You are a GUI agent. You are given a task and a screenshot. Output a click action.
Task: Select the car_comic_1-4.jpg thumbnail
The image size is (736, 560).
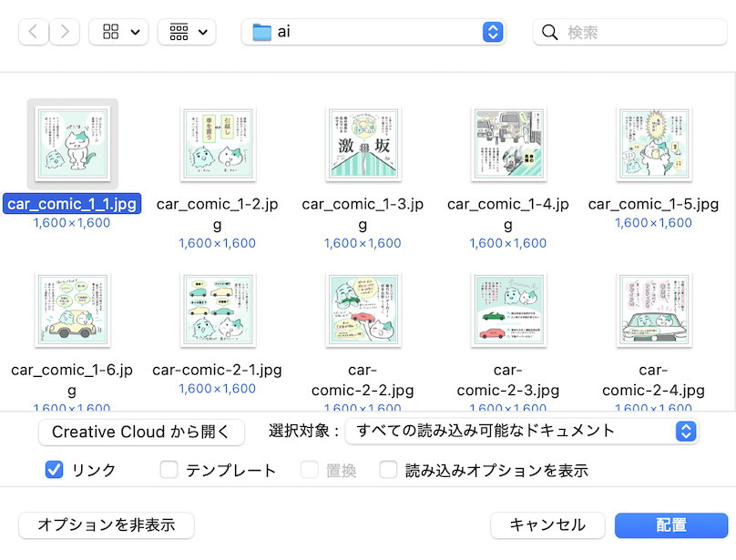(508, 145)
